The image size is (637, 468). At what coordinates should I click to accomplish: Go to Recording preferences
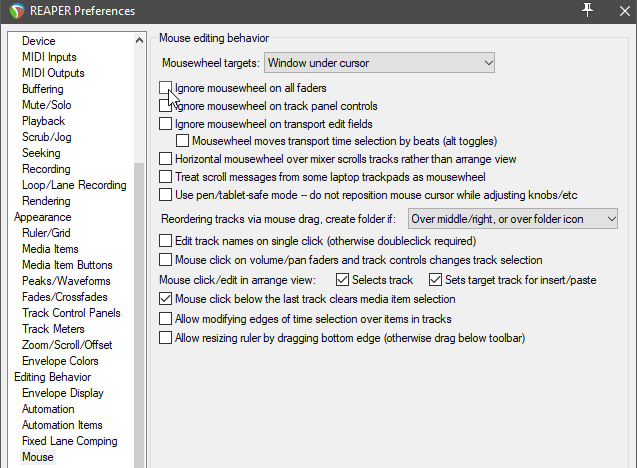[x=46, y=169]
